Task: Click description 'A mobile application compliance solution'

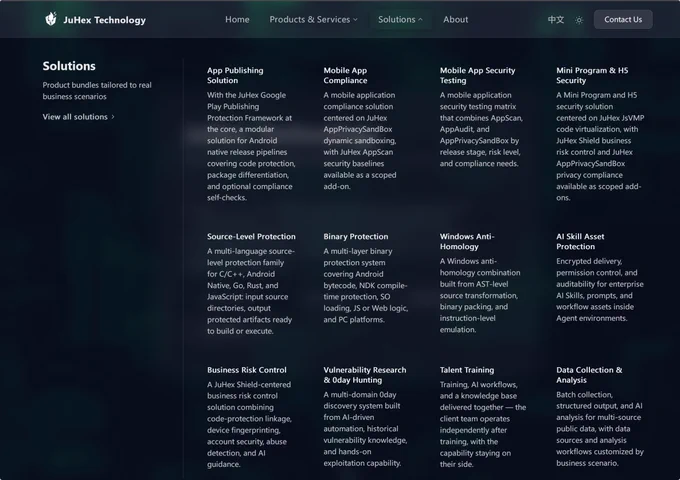Action: click(x=360, y=140)
